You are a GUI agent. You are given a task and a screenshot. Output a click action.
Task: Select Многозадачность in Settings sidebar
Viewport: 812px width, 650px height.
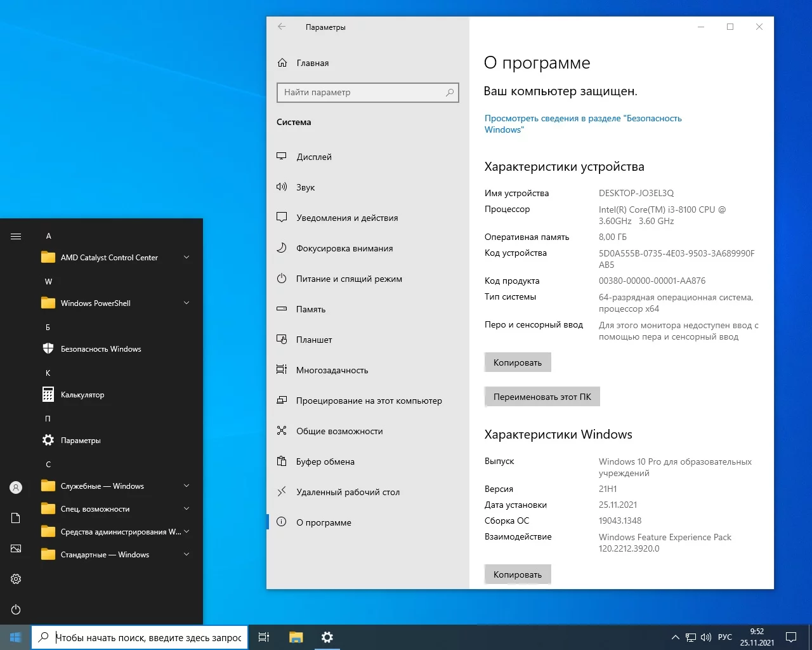(x=368, y=370)
